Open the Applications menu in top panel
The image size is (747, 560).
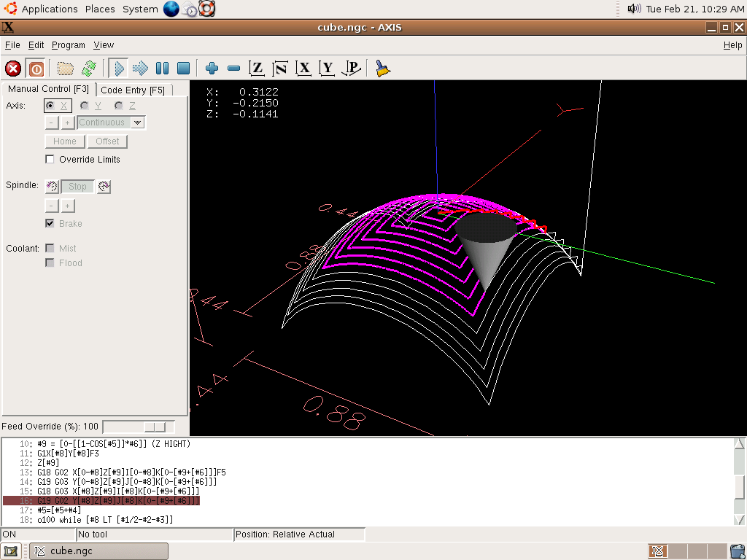tap(49, 9)
